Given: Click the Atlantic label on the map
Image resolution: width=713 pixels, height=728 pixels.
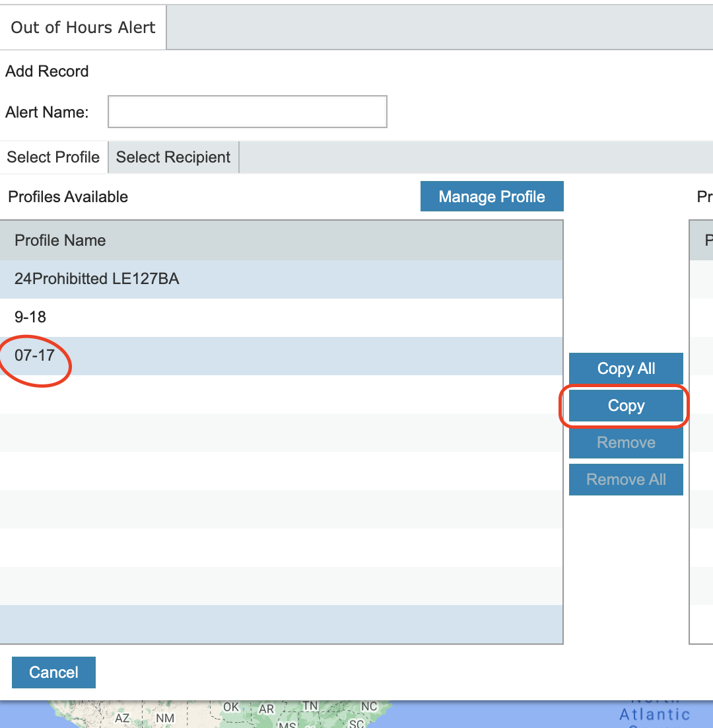Looking at the screenshot, I should coord(654,714).
